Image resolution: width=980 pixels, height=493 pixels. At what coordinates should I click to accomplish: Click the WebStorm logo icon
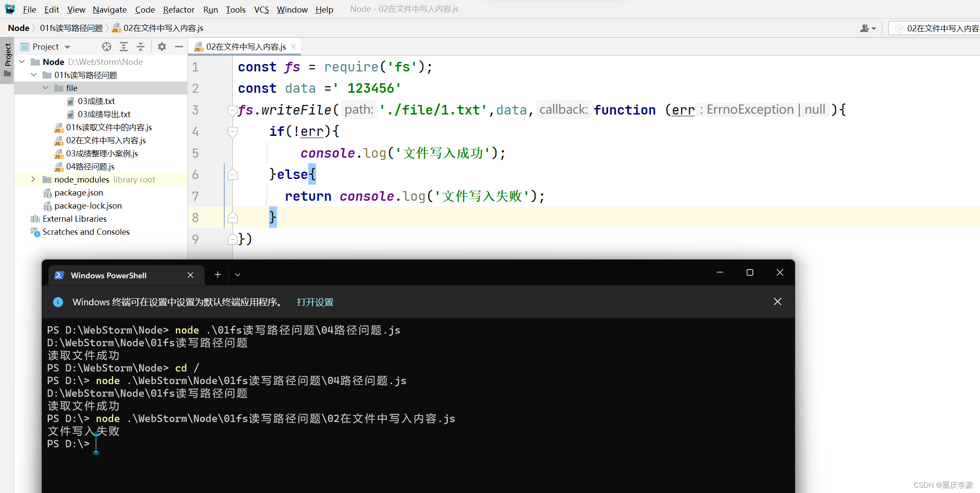[x=10, y=9]
